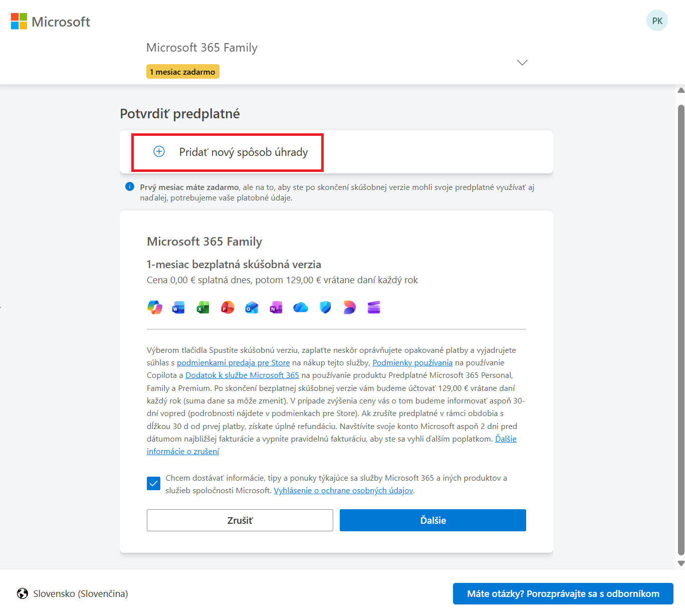Click the Designer app icon
Image resolution: width=685 pixels, height=616 pixels.
pos(349,307)
